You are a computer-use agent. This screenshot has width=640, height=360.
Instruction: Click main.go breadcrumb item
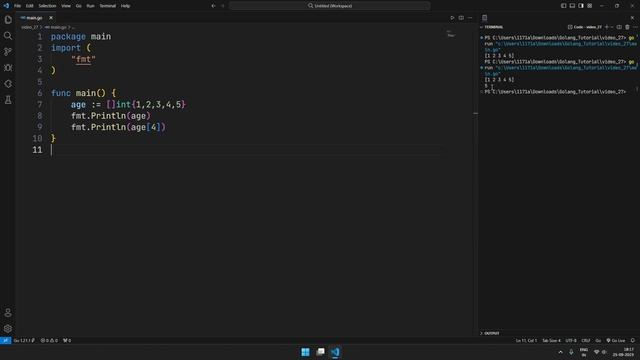[x=56, y=27]
